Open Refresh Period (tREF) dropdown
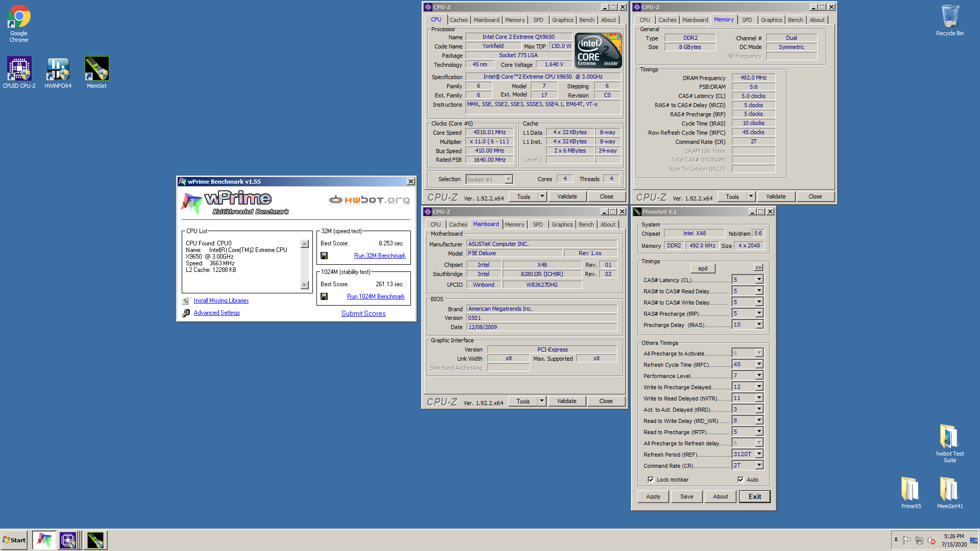The height and width of the screenshot is (551, 980). click(x=759, y=454)
